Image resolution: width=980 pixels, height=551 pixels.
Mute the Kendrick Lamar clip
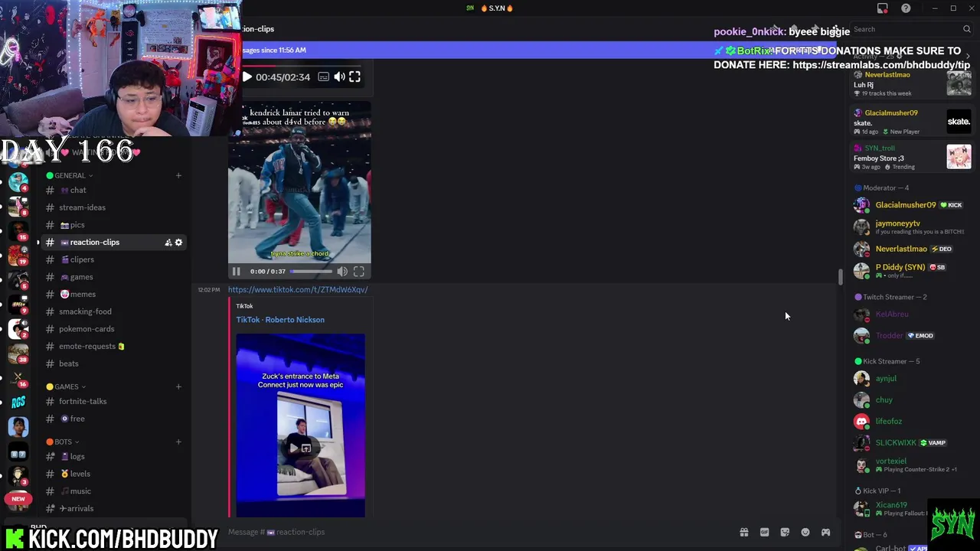(342, 271)
